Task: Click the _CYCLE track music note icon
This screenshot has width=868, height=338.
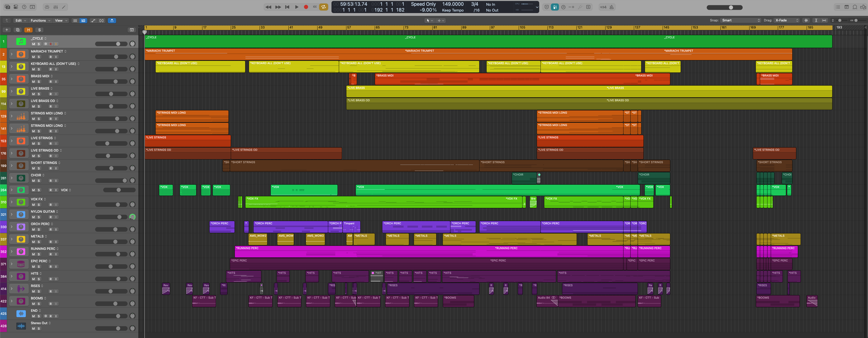Action: (x=21, y=42)
